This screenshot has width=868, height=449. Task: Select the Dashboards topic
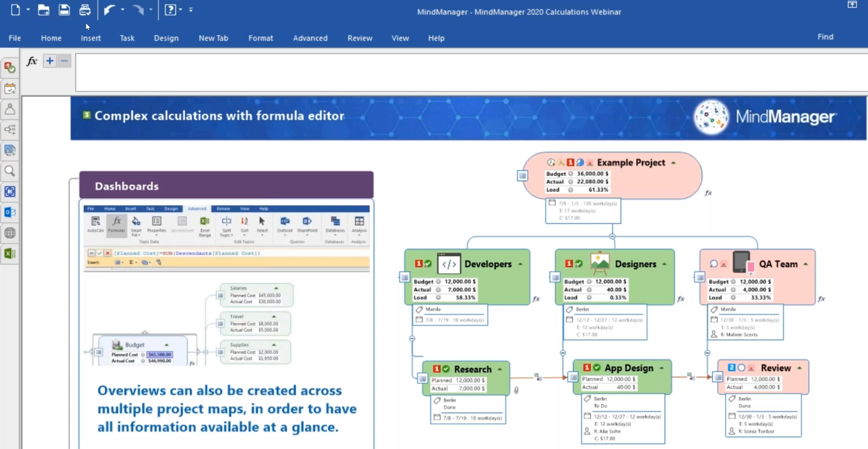226,185
